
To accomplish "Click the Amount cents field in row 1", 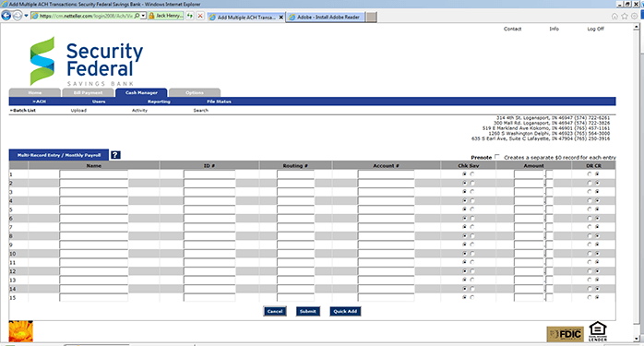I will click(550, 174).
